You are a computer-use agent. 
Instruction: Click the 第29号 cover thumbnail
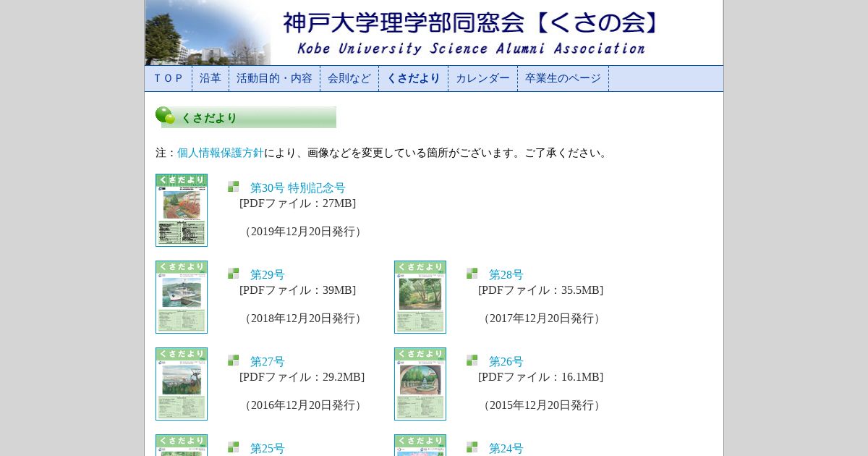click(182, 297)
